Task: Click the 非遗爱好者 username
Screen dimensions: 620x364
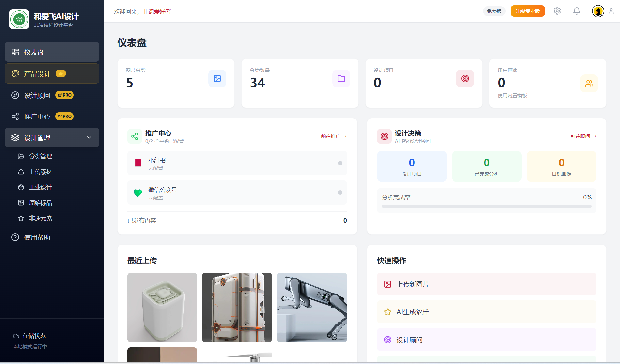Action: 157,12
